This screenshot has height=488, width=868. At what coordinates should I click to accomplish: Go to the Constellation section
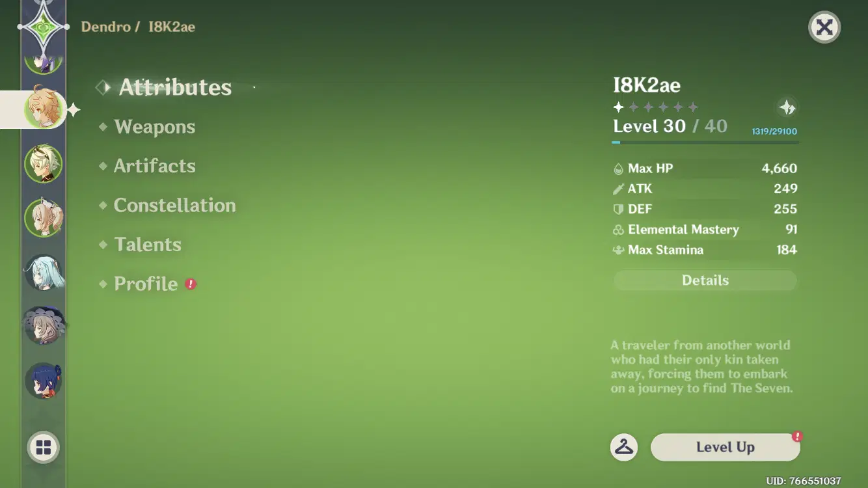point(174,206)
